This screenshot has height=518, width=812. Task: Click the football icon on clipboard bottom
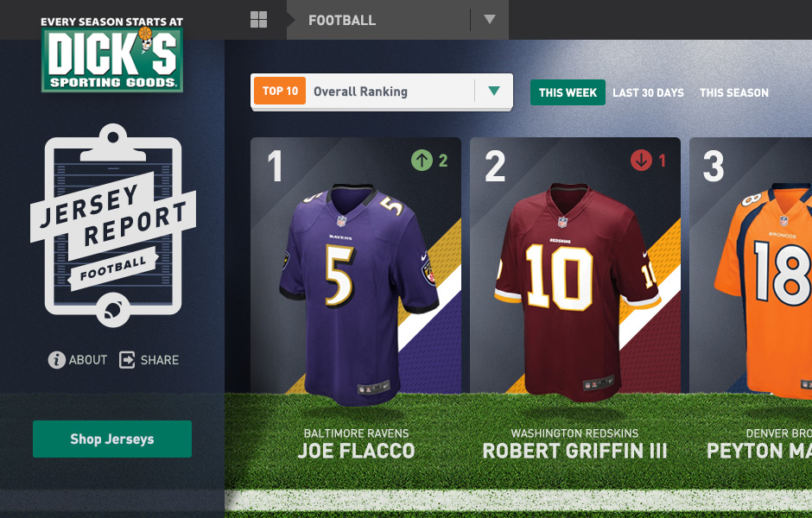[113, 309]
